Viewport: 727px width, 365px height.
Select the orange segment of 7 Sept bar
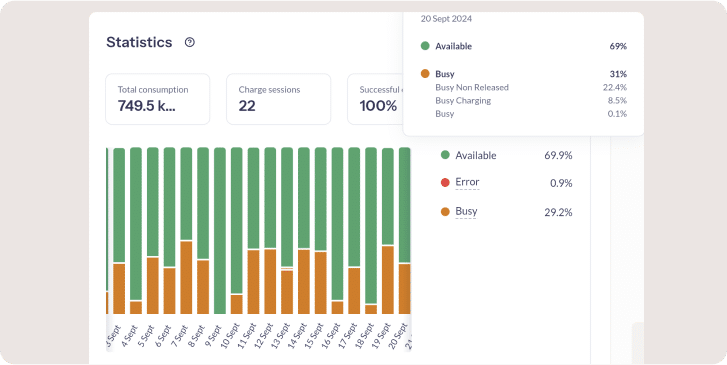point(186,277)
